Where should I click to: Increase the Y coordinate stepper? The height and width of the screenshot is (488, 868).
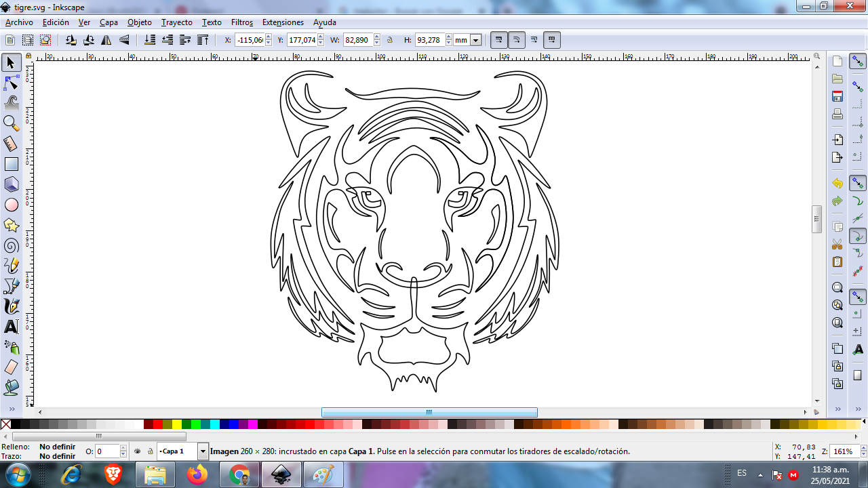pyautogui.click(x=321, y=37)
